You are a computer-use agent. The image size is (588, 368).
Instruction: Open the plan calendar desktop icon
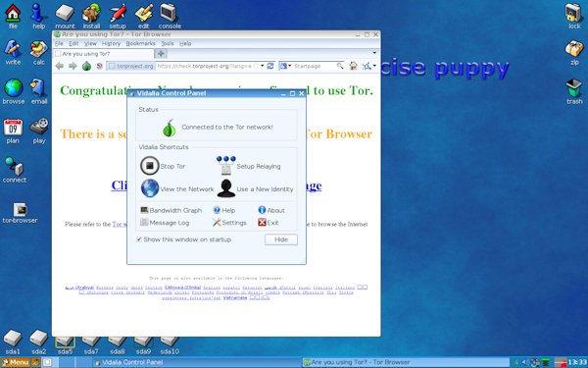point(13,131)
